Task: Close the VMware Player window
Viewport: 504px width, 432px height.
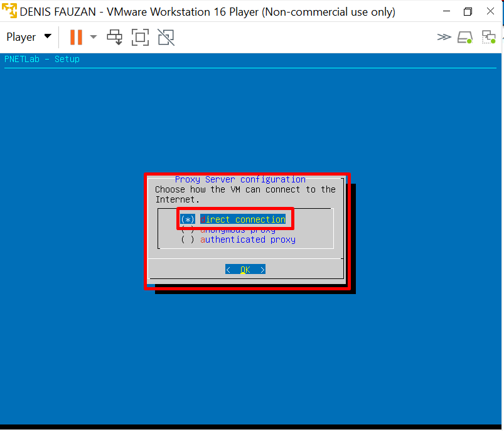Action: [x=490, y=11]
